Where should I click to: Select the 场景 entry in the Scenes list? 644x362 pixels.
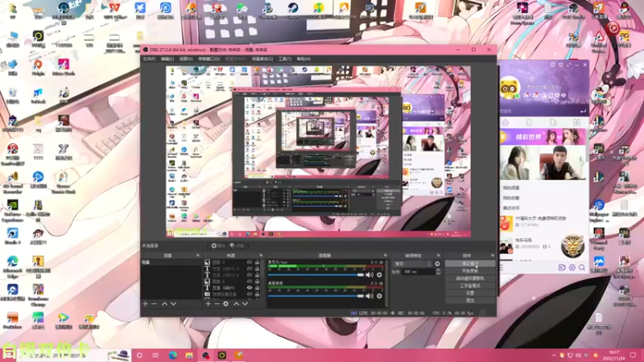pos(171,262)
